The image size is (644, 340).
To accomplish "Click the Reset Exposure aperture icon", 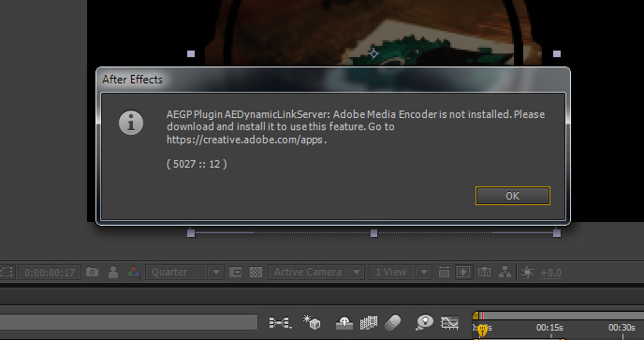I will (527, 273).
